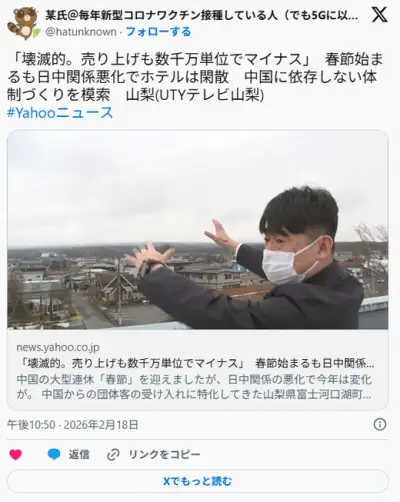Follow the account via フォローする
Screen dimensions: 400x502
158,32
